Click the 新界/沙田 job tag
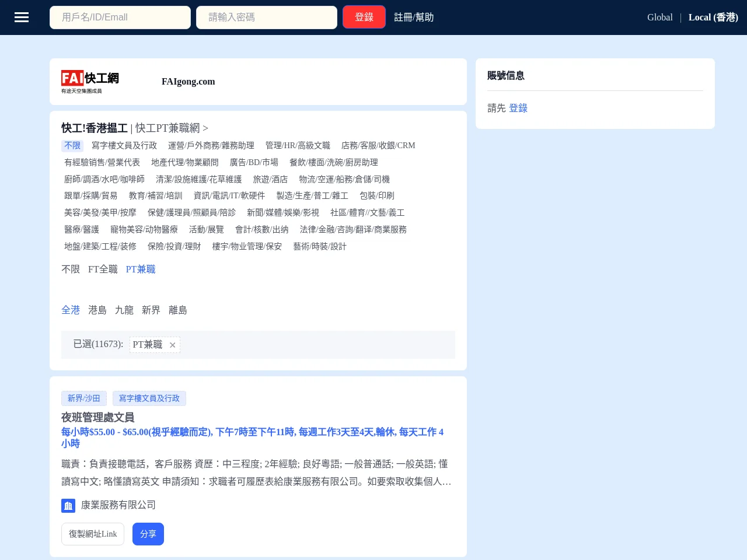The width and height of the screenshot is (747, 560). [84, 398]
